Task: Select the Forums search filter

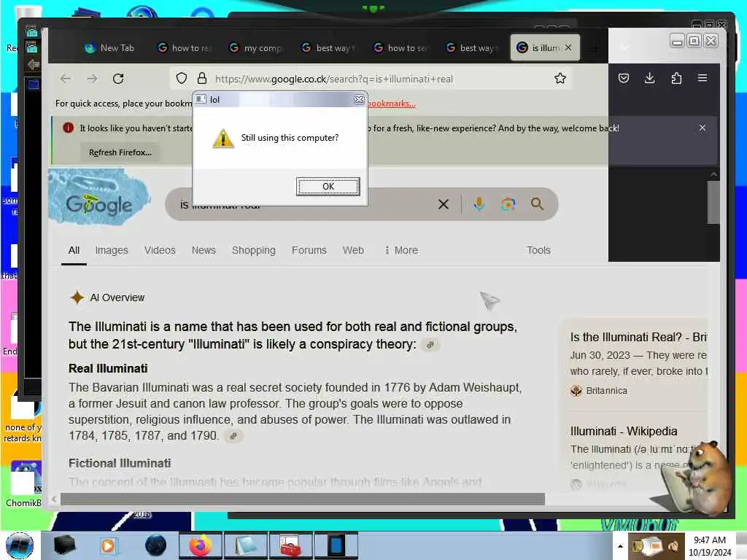Action: click(309, 251)
